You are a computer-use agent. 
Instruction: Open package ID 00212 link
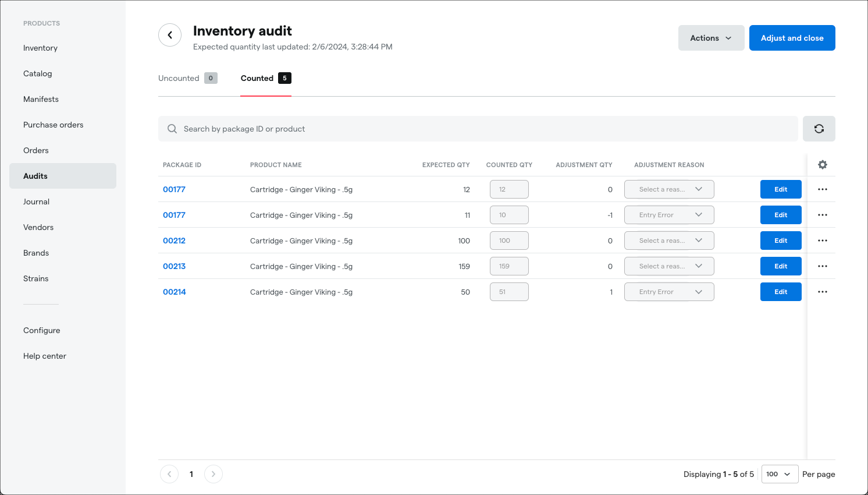click(x=174, y=241)
